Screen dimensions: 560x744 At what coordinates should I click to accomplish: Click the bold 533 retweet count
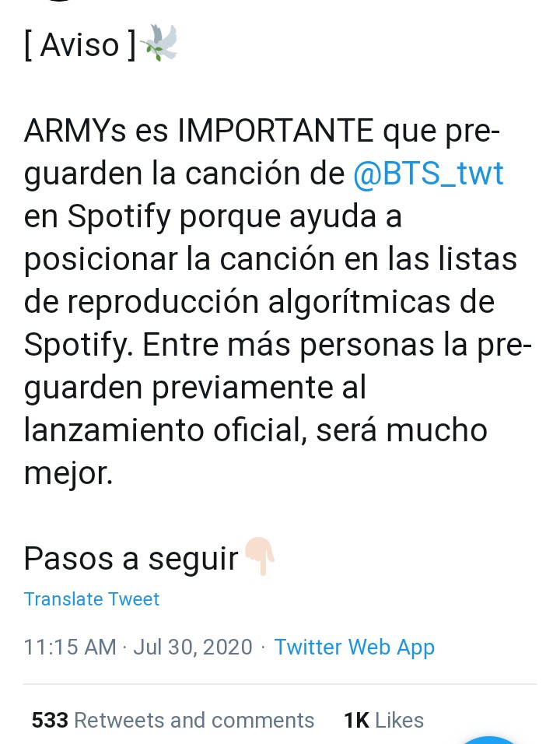(50, 721)
